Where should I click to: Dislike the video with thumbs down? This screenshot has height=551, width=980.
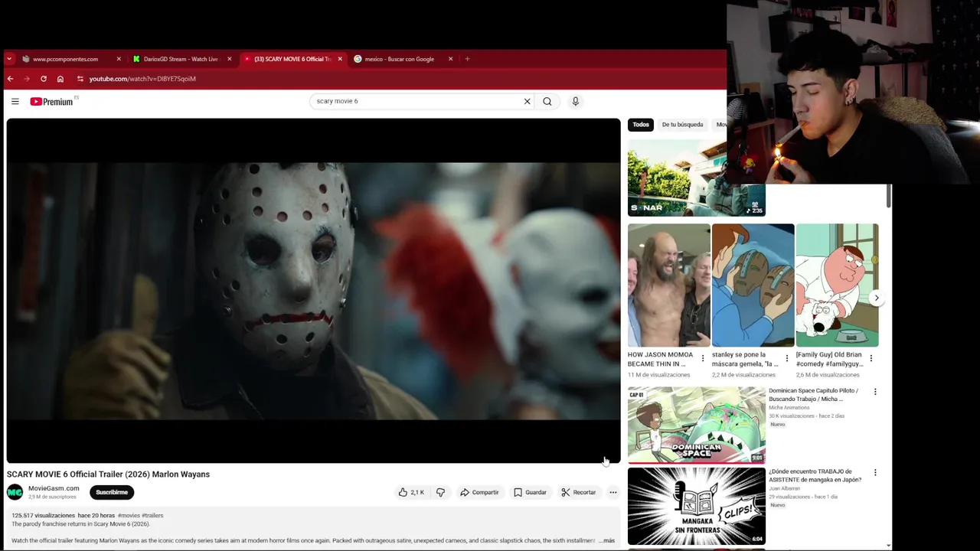point(440,492)
